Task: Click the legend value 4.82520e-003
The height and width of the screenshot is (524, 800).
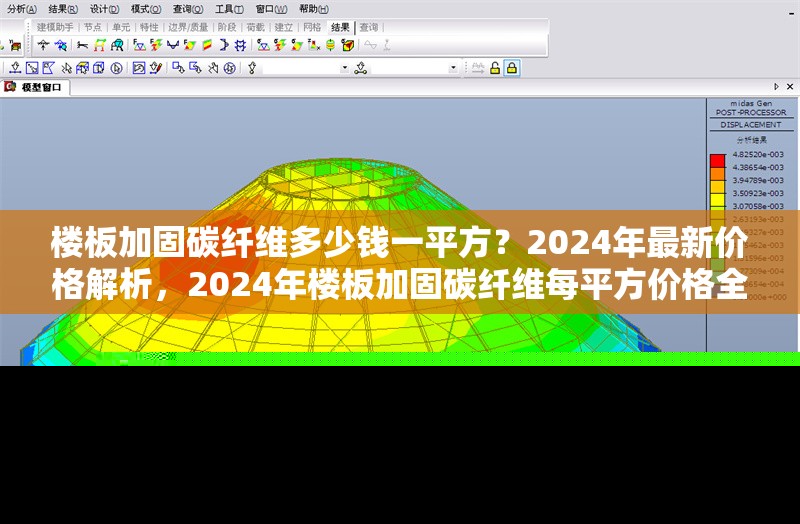Action: (758, 155)
